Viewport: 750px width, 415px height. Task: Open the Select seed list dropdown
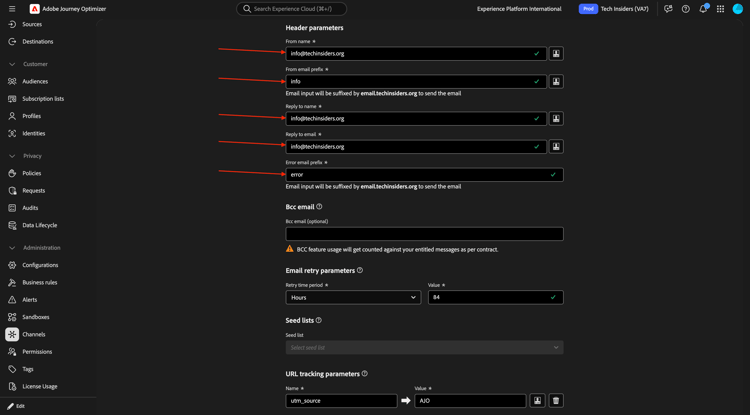424,348
